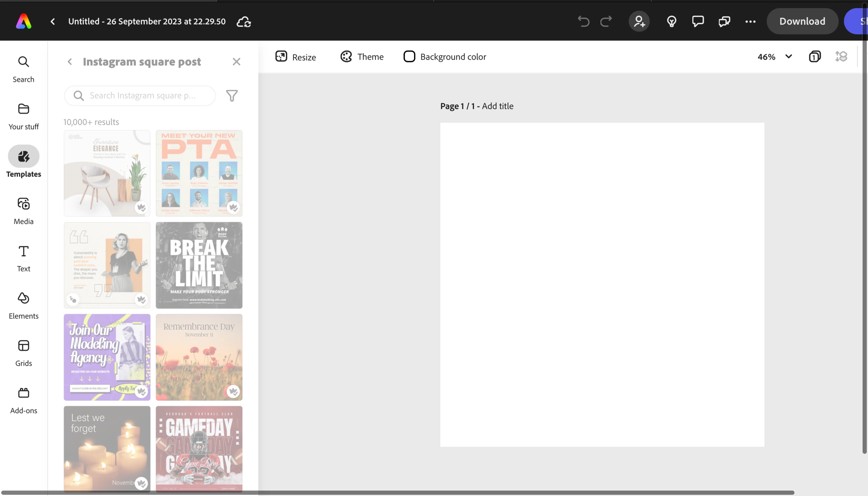Screen dimensions: 868x496
Task: Click the lightbulb tips icon
Action: (x=671, y=21)
